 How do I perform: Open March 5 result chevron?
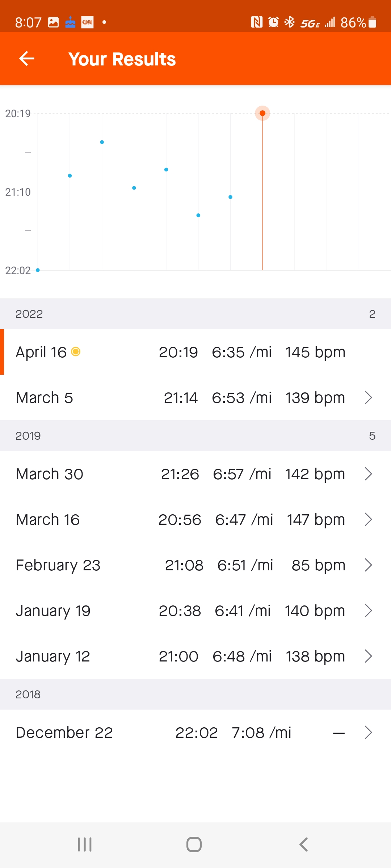368,397
